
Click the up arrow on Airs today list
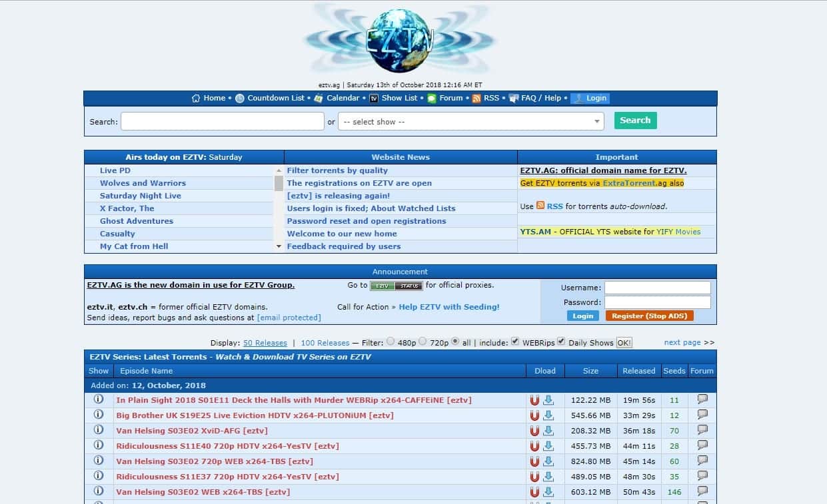click(x=279, y=170)
